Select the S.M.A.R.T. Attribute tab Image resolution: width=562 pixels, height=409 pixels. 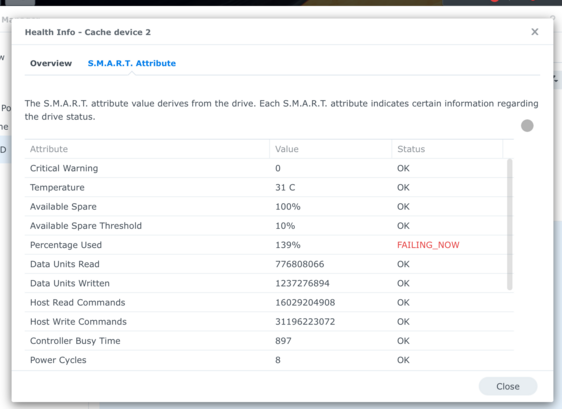(x=132, y=63)
